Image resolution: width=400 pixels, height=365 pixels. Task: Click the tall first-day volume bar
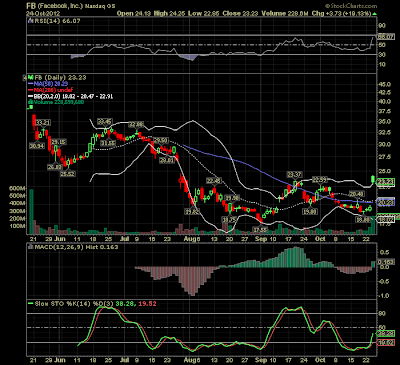tap(31, 211)
